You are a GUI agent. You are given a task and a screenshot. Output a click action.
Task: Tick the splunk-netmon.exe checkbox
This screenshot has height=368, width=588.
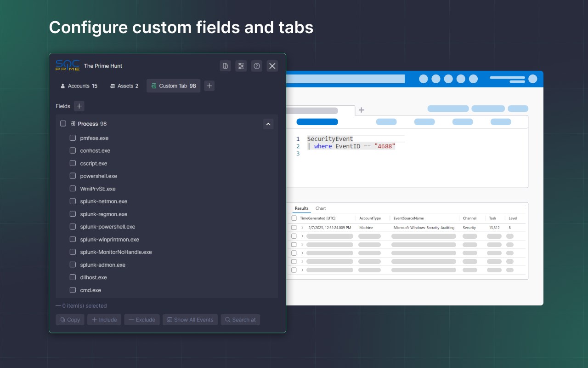[73, 201]
